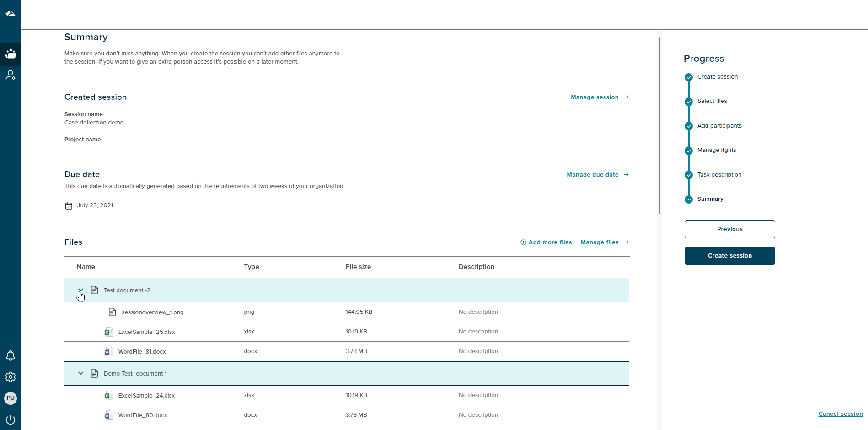Click the calendar icon next to July 23, 2021
Screen dimensions: 868x430
tap(69, 205)
